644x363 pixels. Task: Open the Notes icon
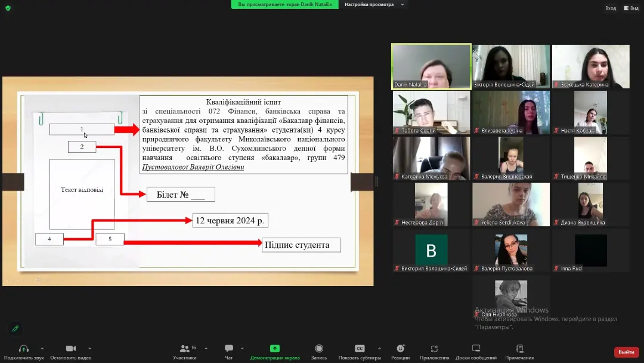point(519,349)
